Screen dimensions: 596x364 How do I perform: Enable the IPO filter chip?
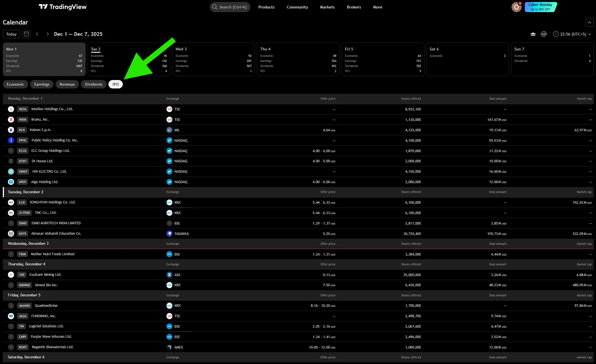115,84
